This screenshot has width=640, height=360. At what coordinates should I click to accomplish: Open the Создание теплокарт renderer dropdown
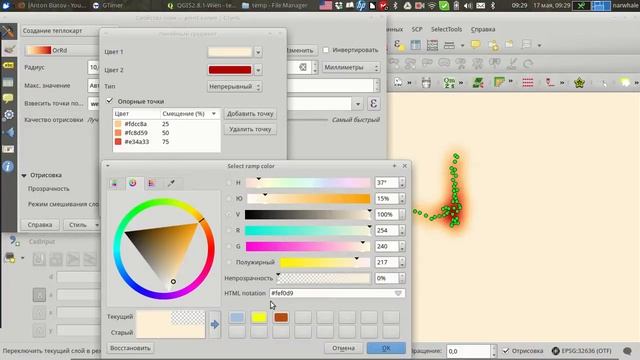(x=61, y=31)
